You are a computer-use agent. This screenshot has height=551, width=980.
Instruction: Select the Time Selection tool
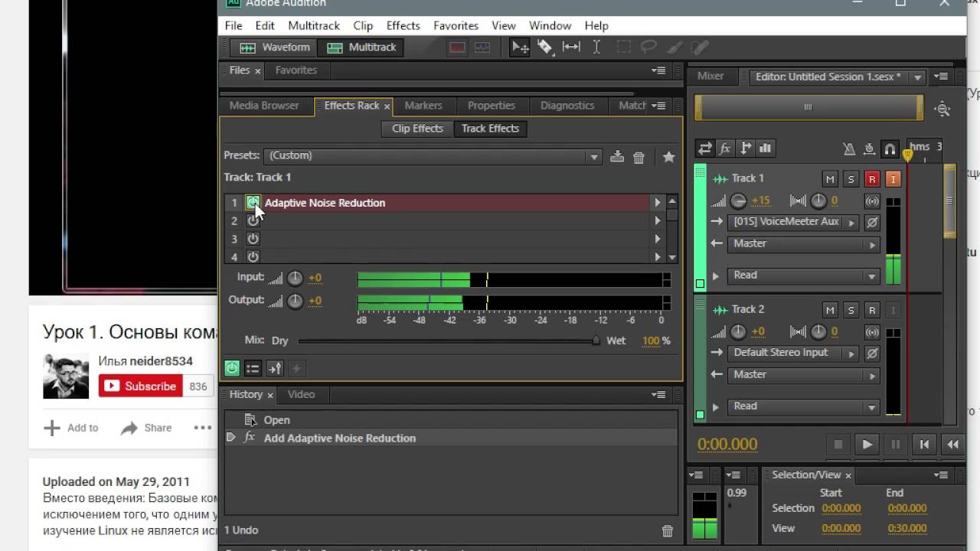coord(596,47)
